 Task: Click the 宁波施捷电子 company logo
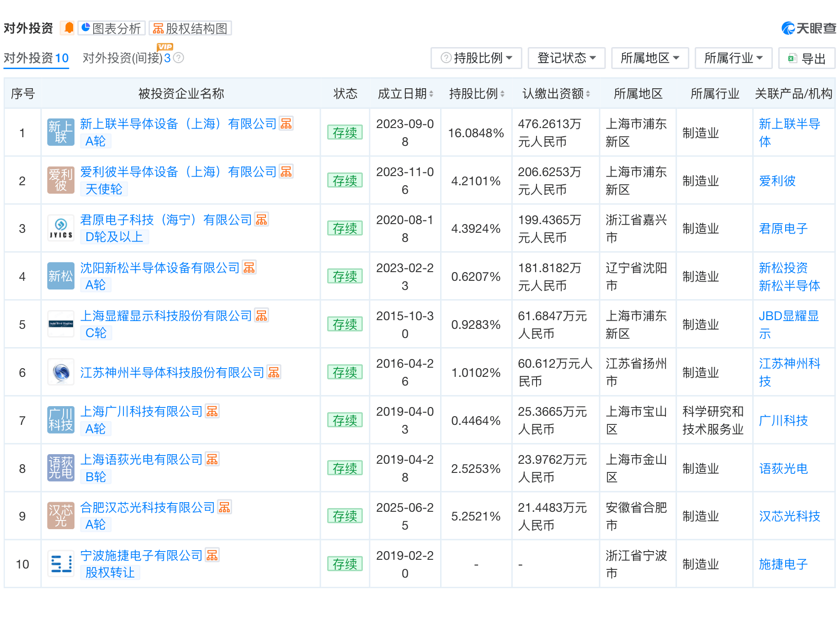pyautogui.click(x=61, y=564)
